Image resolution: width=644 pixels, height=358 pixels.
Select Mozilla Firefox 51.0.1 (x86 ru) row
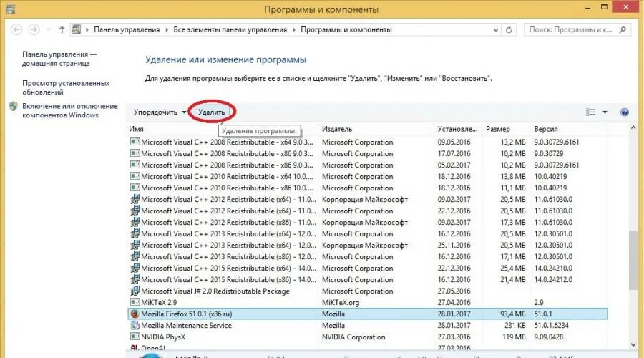pyautogui.click(x=368, y=314)
